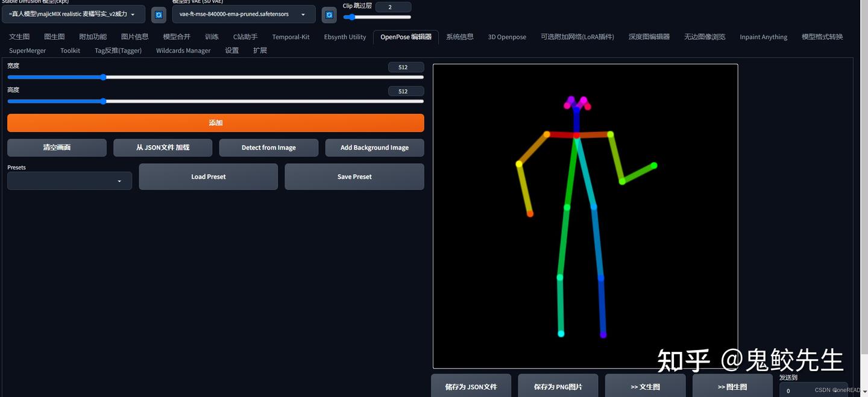Click the Save Preset button
The height and width of the screenshot is (397, 868).
(354, 177)
